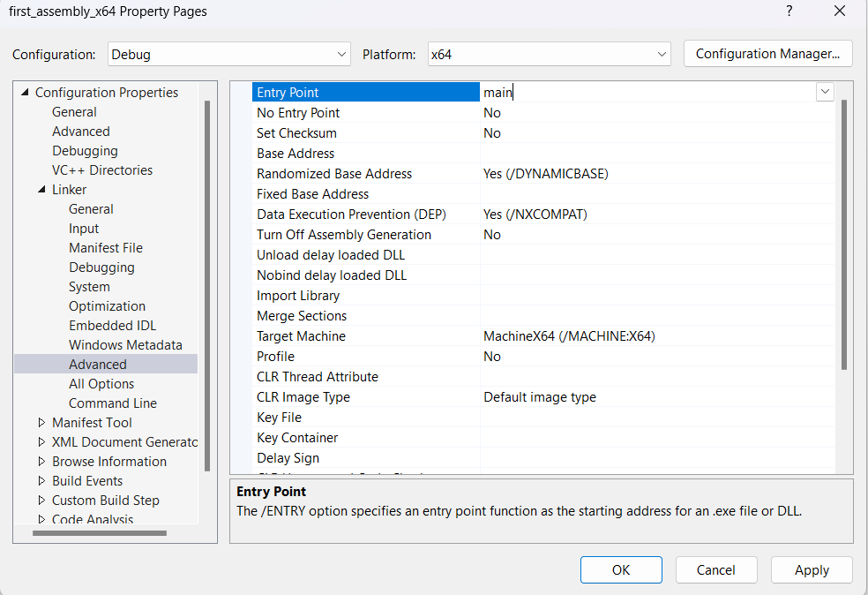Select the Target Machine property row
The image size is (868, 595).
301,336
